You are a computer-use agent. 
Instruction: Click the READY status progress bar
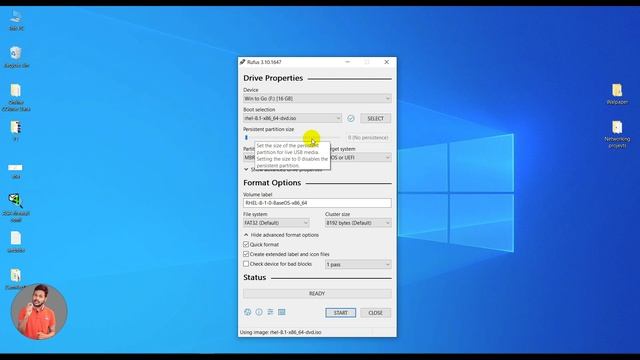pyautogui.click(x=317, y=293)
